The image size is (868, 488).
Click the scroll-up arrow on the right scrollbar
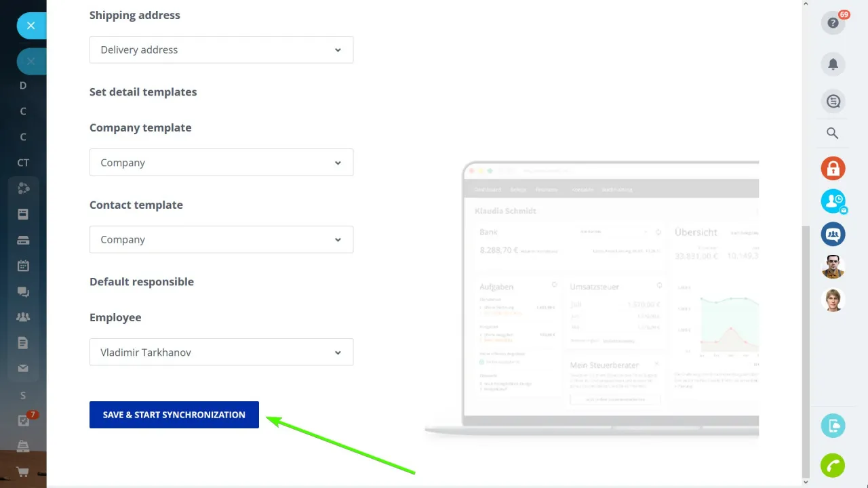806,3
